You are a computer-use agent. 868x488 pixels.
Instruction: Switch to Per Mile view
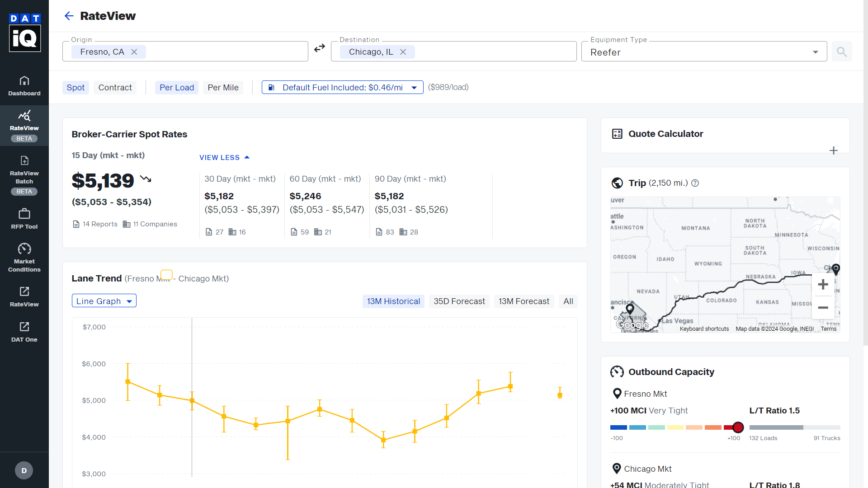coord(223,88)
